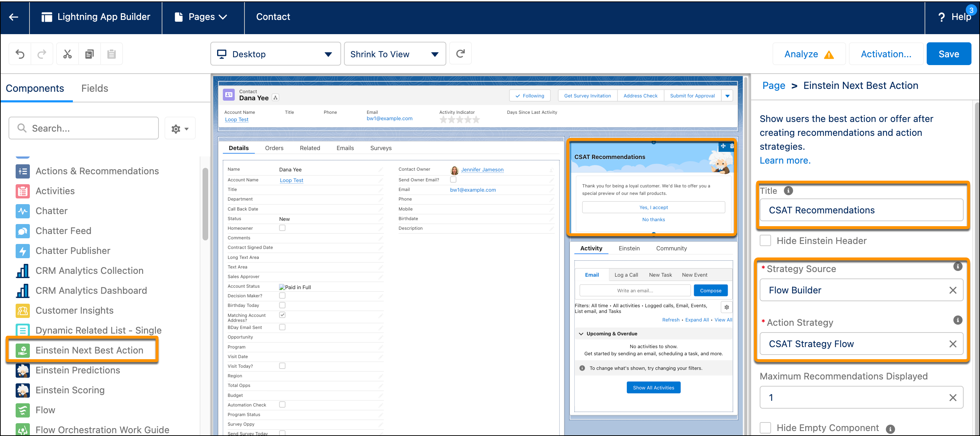The width and height of the screenshot is (980, 436).
Task: Click the contact hierarchy icon next to Dana Yee
Action: point(275,98)
